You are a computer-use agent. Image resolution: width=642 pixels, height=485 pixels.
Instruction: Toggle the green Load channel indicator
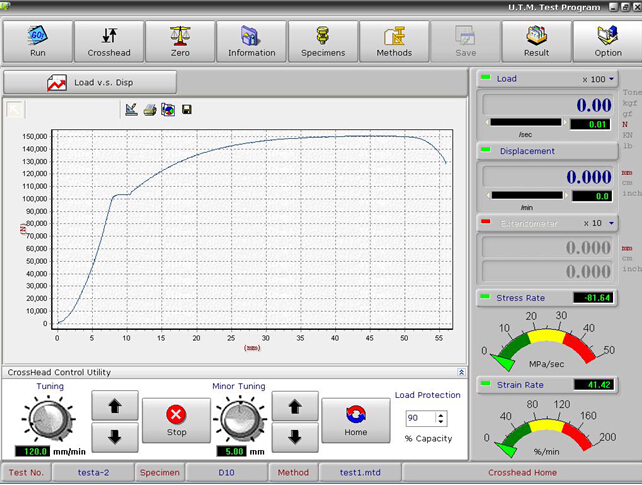486,78
